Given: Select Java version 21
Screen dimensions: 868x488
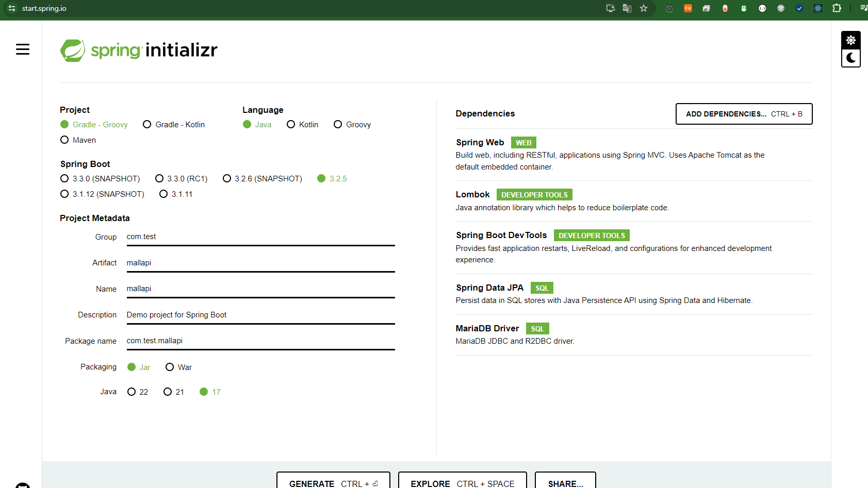Looking at the screenshot, I should point(174,392).
